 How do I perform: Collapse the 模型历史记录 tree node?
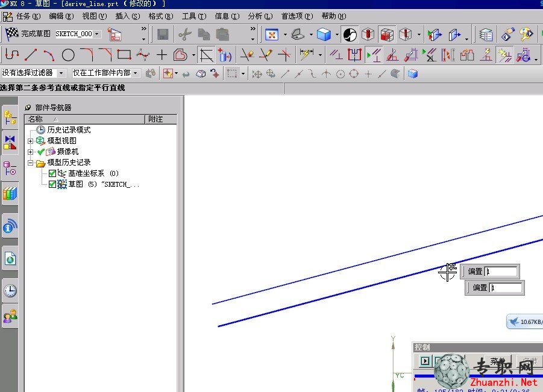click(x=31, y=163)
